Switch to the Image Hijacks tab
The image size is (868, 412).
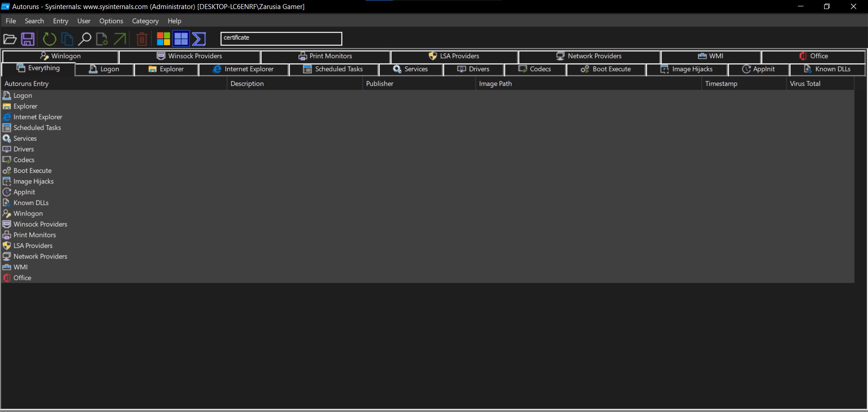point(687,69)
